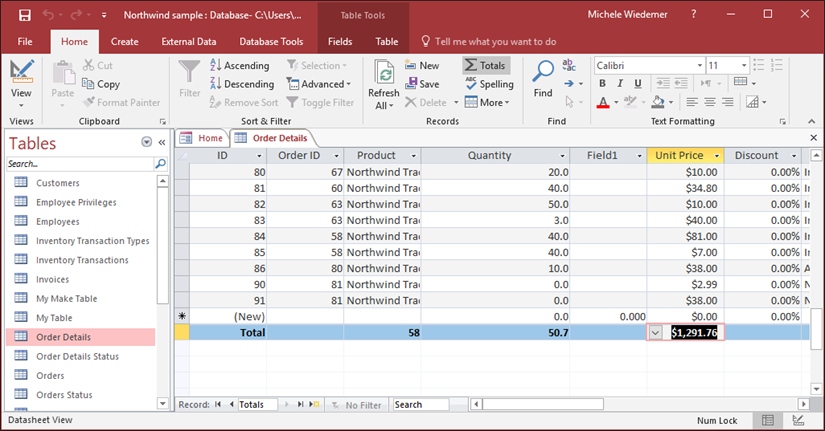Switch to the Home document tab
This screenshot has width=825, height=431.
(202, 138)
